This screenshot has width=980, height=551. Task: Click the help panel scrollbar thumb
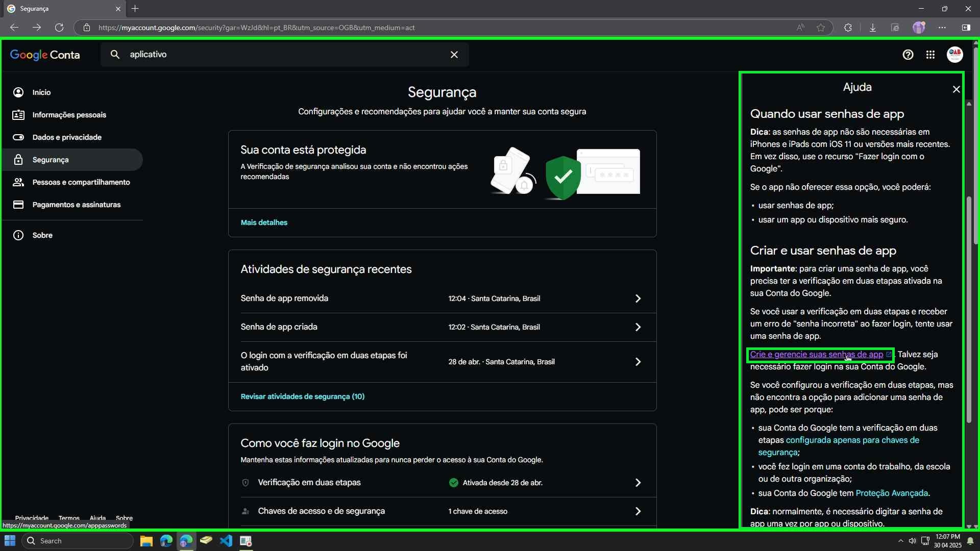[968, 310]
